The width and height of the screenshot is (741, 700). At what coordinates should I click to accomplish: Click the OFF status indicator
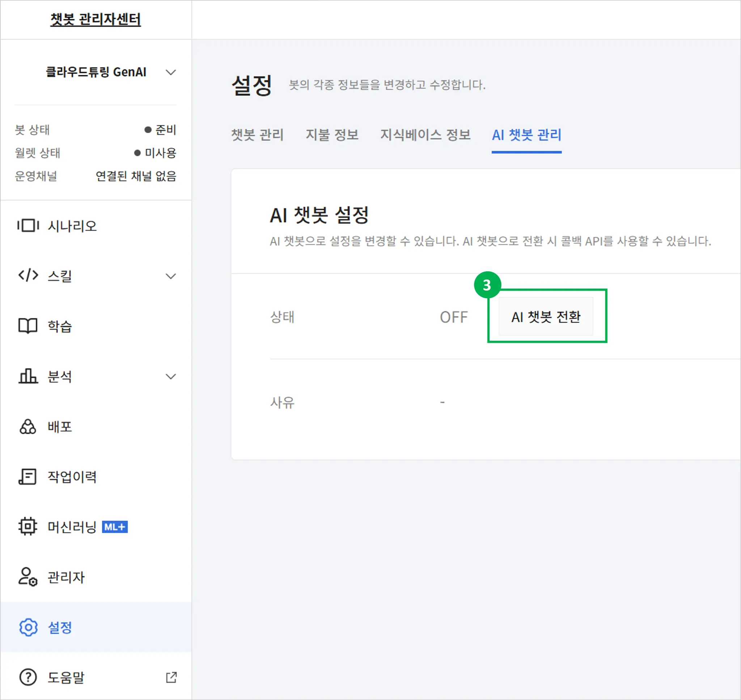pos(453,316)
